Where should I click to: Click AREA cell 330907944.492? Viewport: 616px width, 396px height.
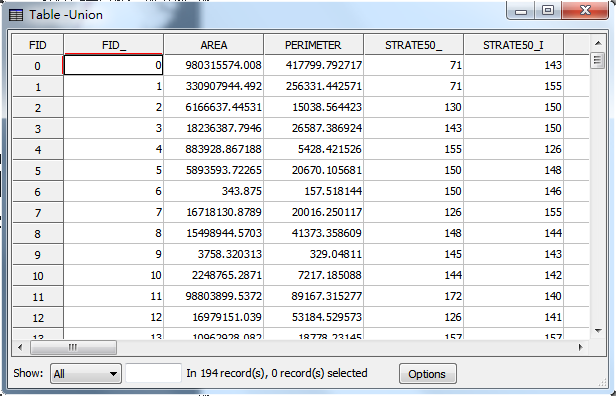point(213,86)
